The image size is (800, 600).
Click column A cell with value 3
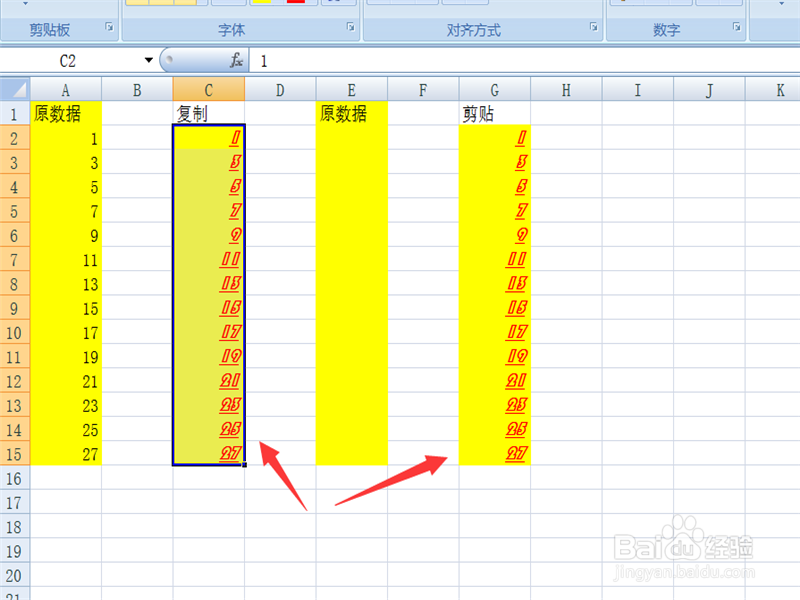click(66, 162)
